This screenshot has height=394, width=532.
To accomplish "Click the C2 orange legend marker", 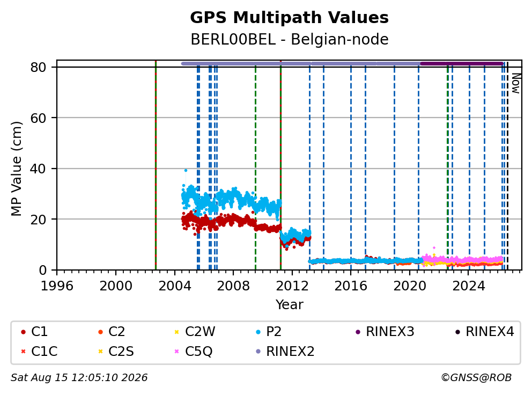I will [x=100, y=332].
